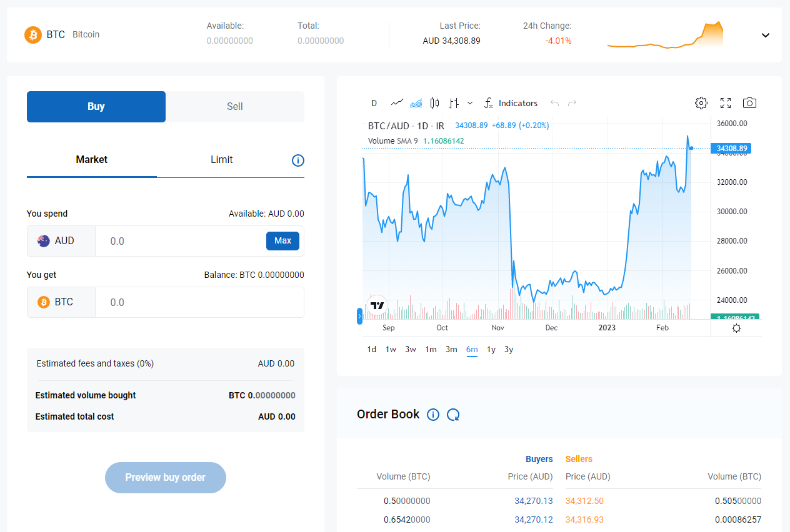Set chart range to 6m
The width and height of the screenshot is (790, 532).
472,350
